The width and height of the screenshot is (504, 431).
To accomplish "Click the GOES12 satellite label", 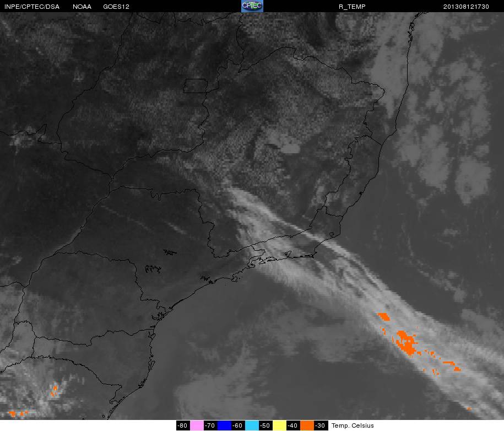I will point(116,7).
